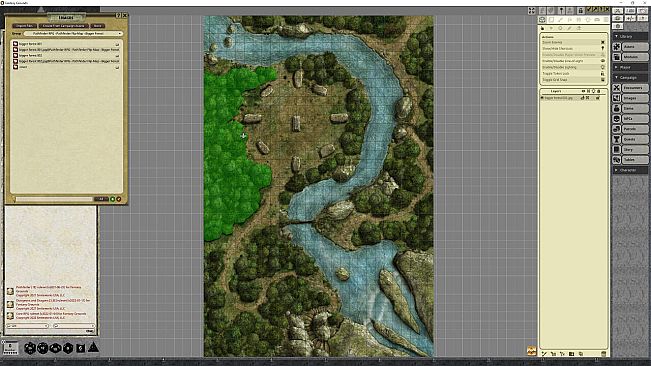651x366 pixels.
Task: Click the Images window search field
Action: [54, 199]
